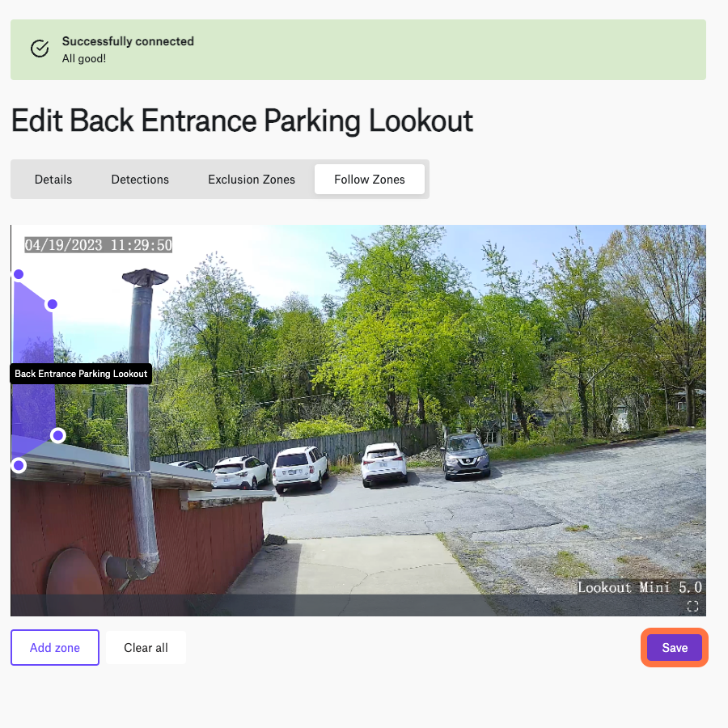Select the bottom-left zone vertex handle

(x=19, y=465)
